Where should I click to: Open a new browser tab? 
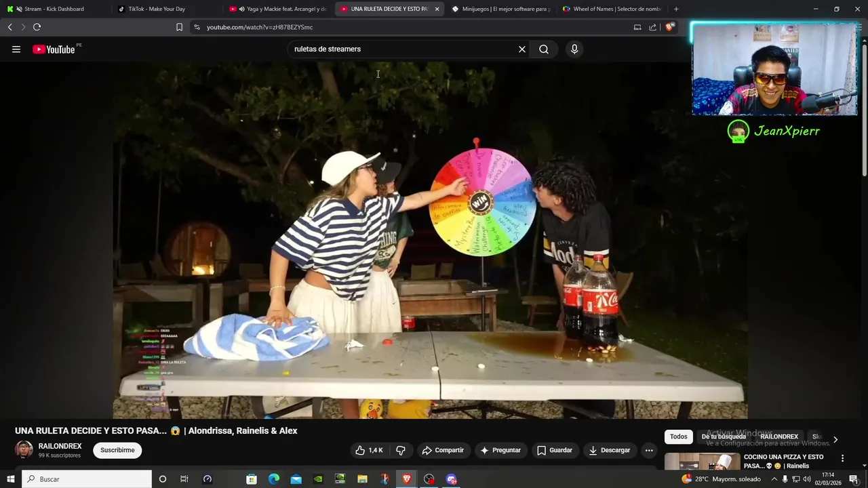coord(676,9)
